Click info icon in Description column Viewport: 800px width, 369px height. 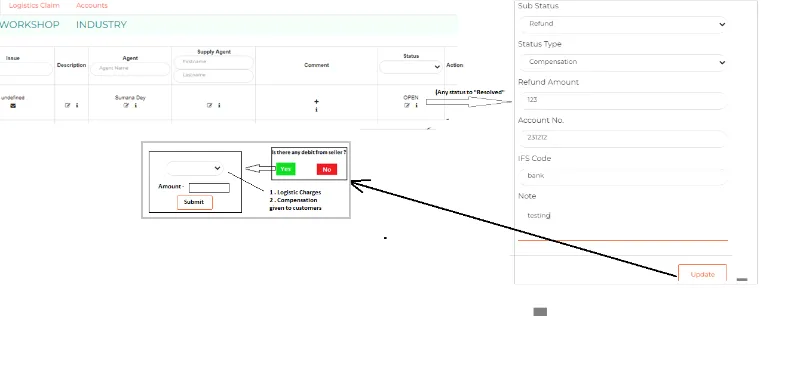(x=77, y=105)
